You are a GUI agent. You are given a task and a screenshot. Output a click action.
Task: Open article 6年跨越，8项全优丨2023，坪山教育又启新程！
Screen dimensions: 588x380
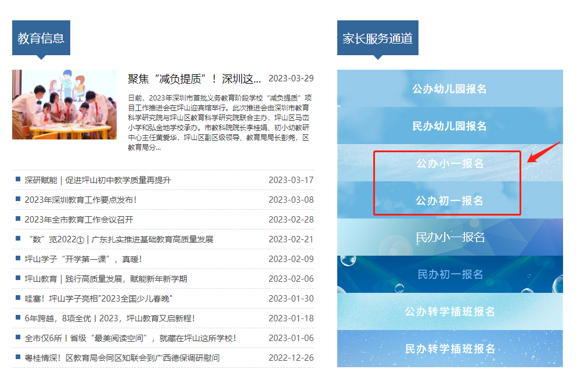click(110, 318)
